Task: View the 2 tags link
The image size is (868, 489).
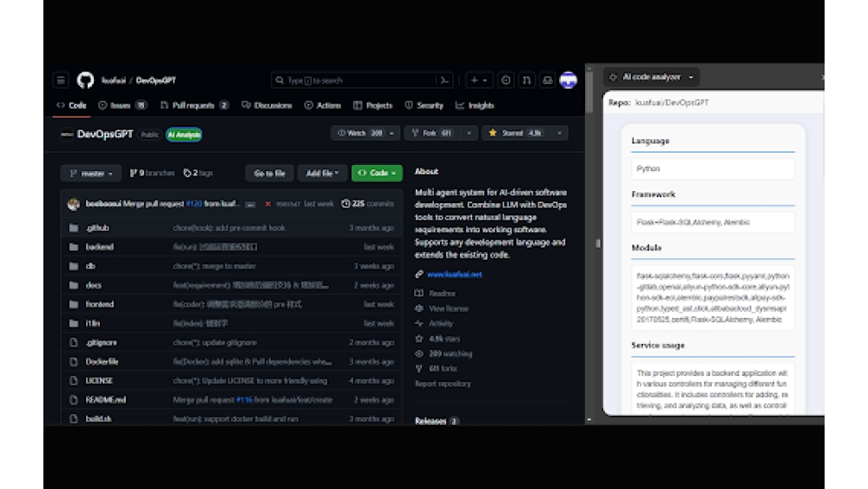Action: pos(198,174)
